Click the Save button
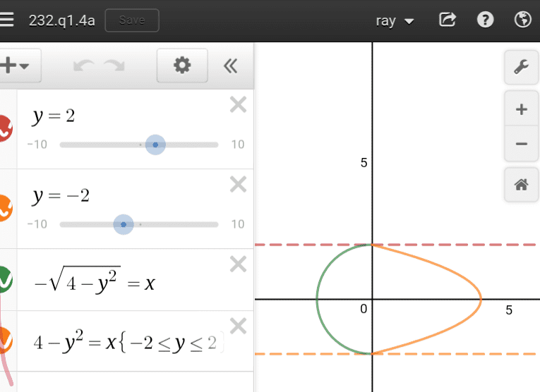This screenshot has height=392, width=540. (x=132, y=20)
